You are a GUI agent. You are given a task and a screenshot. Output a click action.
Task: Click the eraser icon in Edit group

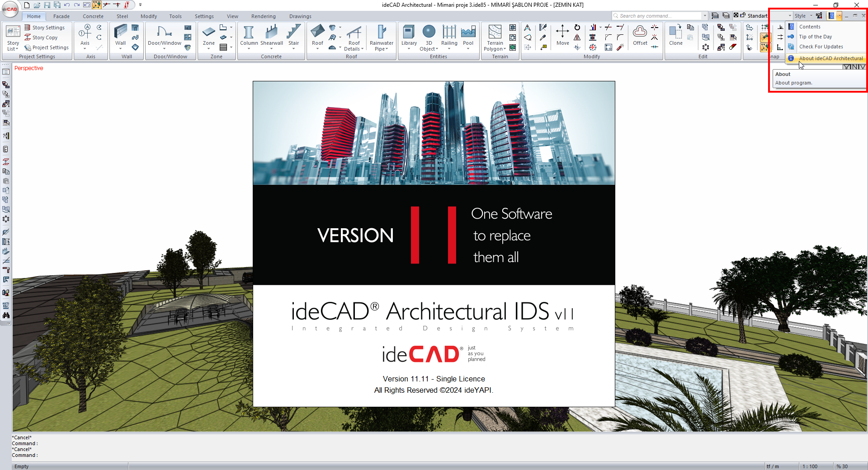tap(733, 47)
